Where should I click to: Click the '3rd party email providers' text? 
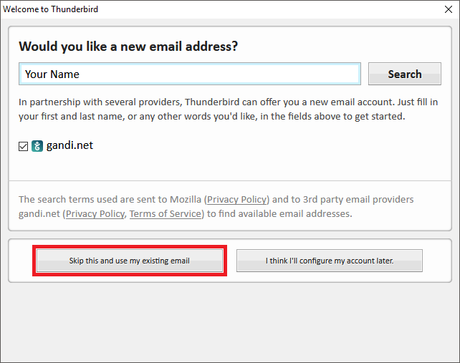point(358,199)
